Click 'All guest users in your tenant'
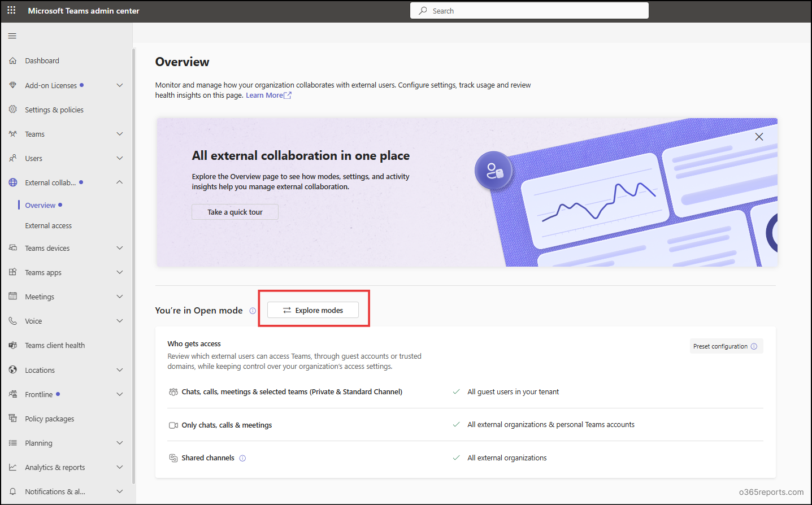 click(x=513, y=392)
